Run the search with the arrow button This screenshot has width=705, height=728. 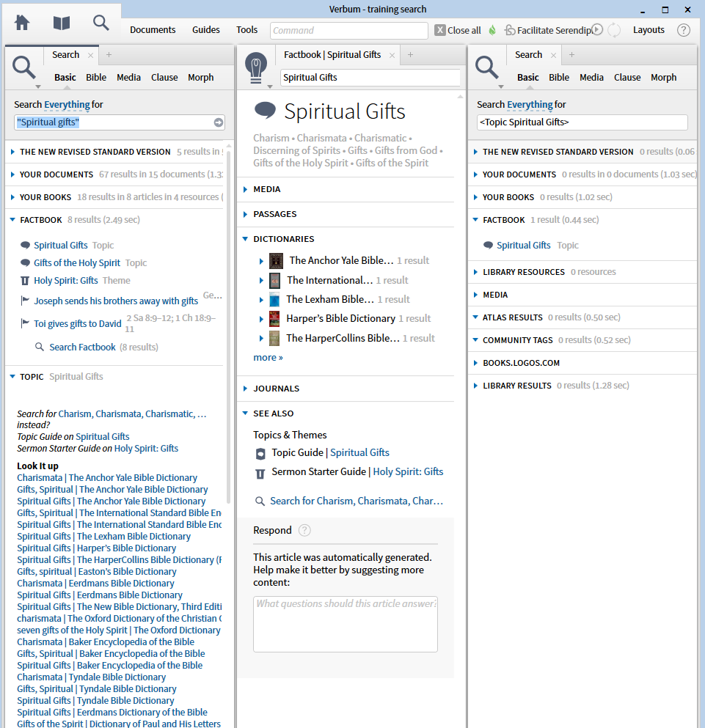(x=219, y=122)
